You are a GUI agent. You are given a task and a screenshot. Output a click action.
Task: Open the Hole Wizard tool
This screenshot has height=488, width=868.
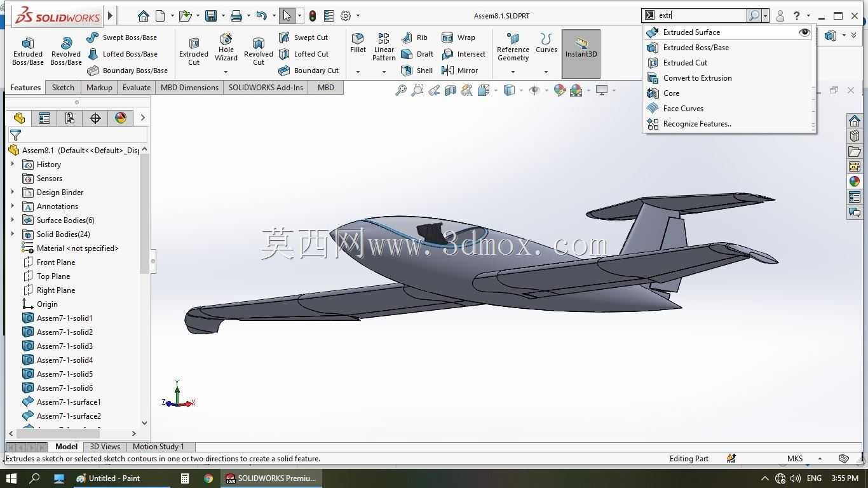[x=226, y=48]
